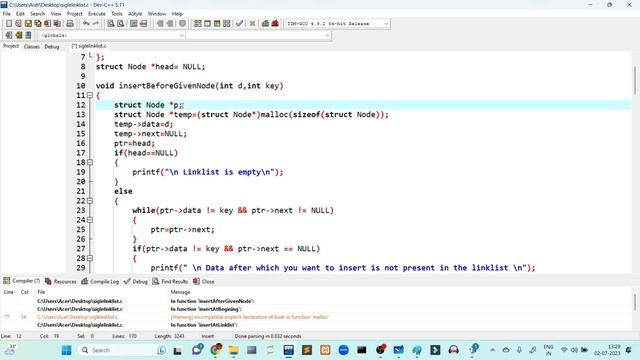Viewport: 640px width, 360px height.
Task: Open the empty function list dropdown
Action: tap(259, 36)
